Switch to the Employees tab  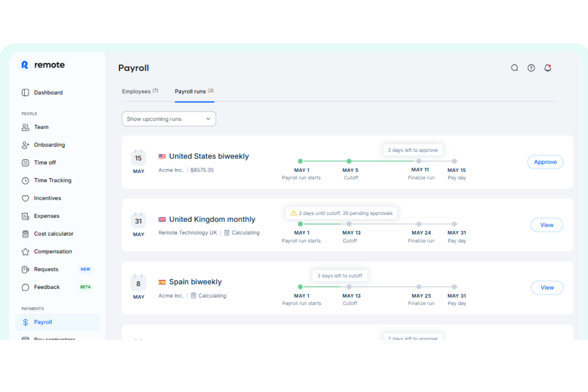pos(140,91)
